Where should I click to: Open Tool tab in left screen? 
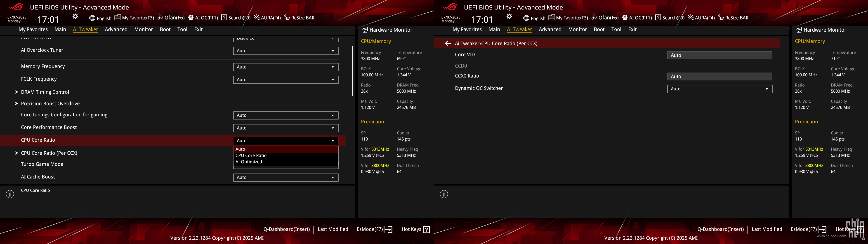pos(182,30)
